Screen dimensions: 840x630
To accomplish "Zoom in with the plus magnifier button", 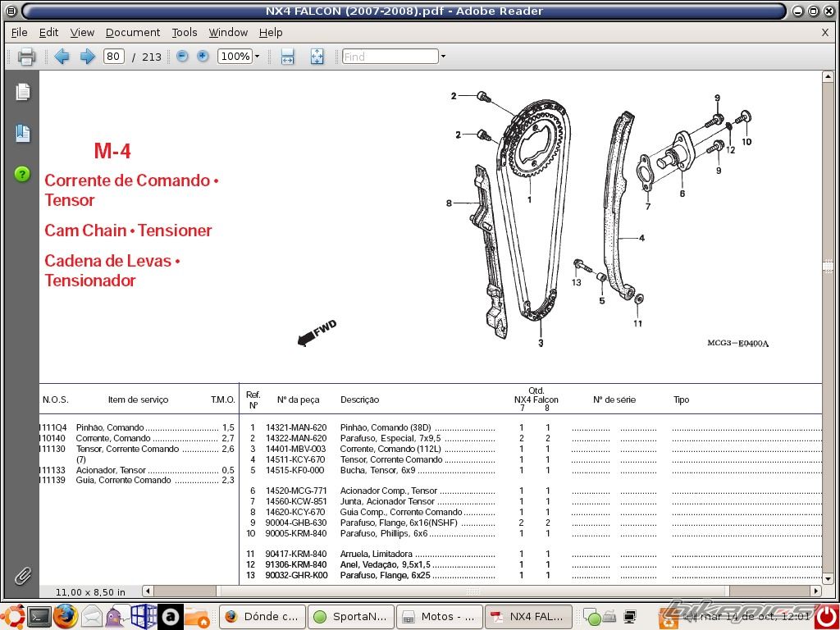I will coord(203,56).
